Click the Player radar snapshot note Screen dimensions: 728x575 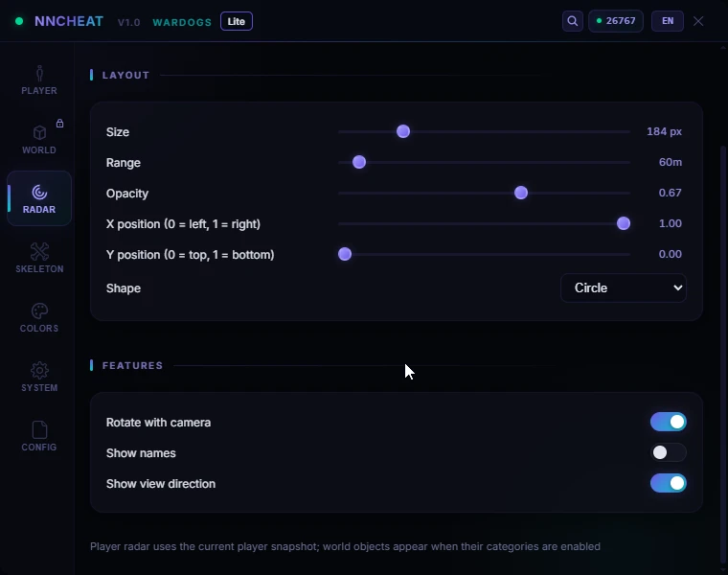(x=345, y=546)
